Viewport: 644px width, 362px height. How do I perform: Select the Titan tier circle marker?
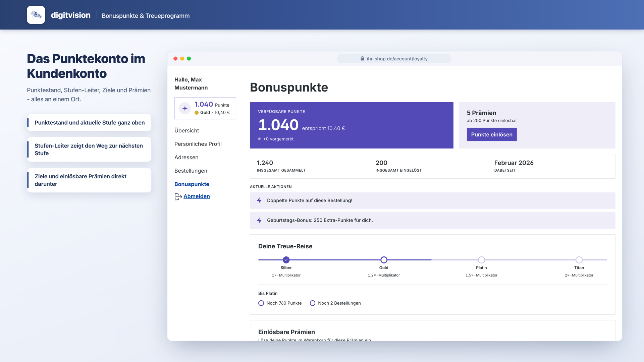click(x=579, y=260)
